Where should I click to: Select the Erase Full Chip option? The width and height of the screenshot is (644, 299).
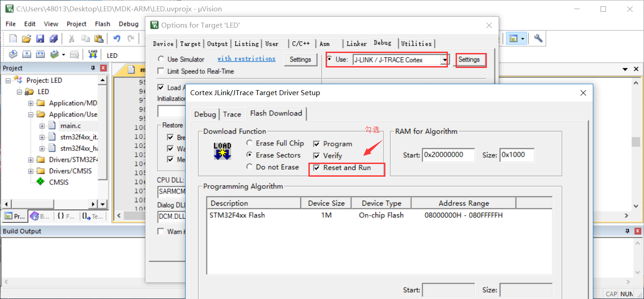250,143
